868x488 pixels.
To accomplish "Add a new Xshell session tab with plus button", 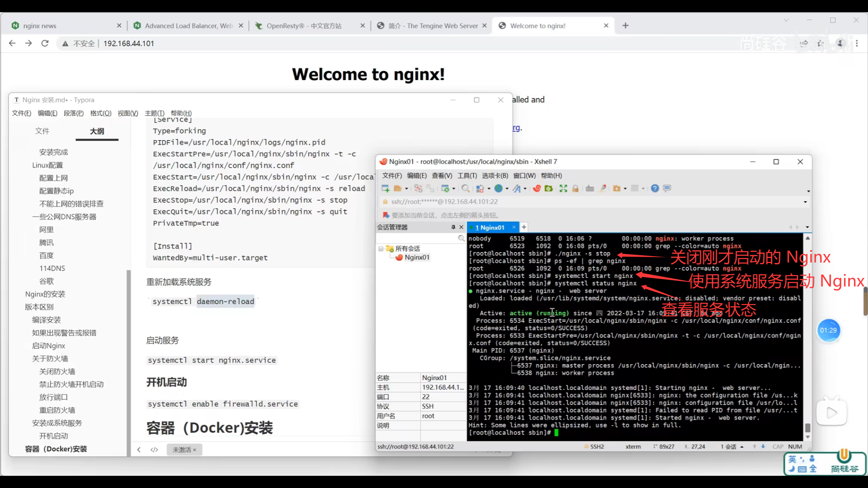I will click(524, 227).
